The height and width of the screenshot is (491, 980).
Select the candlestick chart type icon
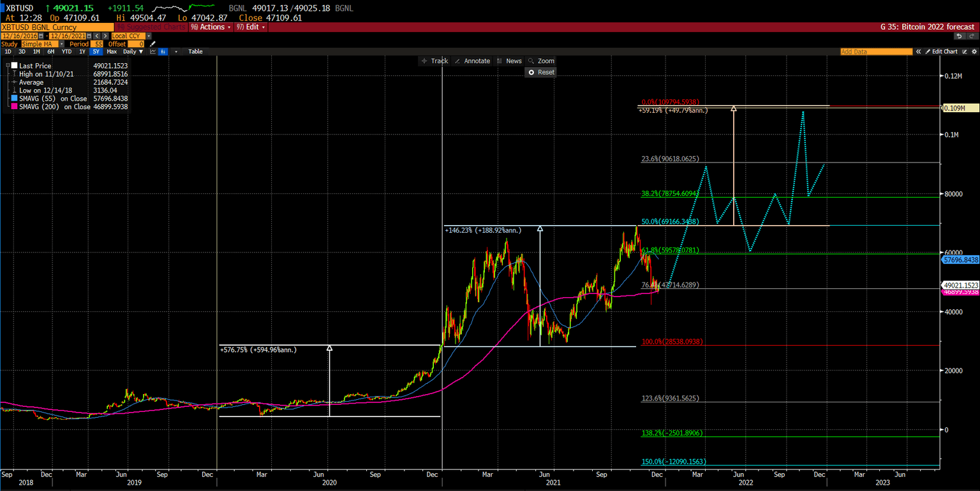click(x=163, y=52)
